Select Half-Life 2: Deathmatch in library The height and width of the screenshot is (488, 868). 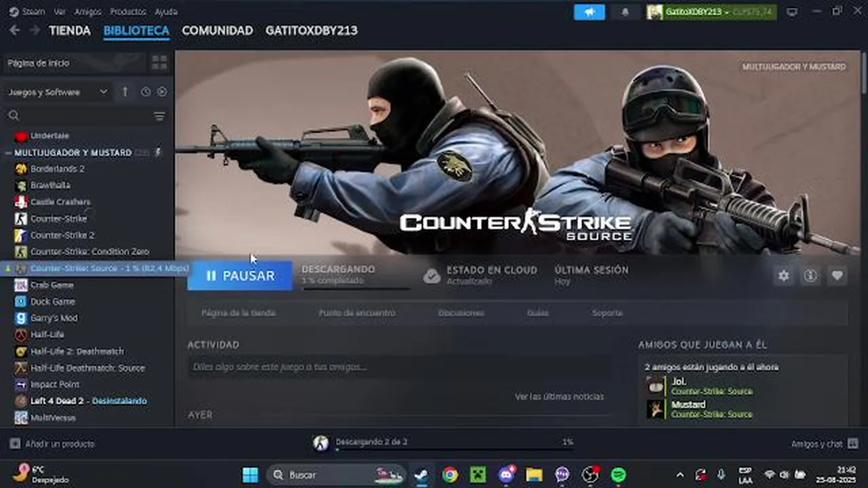77,351
